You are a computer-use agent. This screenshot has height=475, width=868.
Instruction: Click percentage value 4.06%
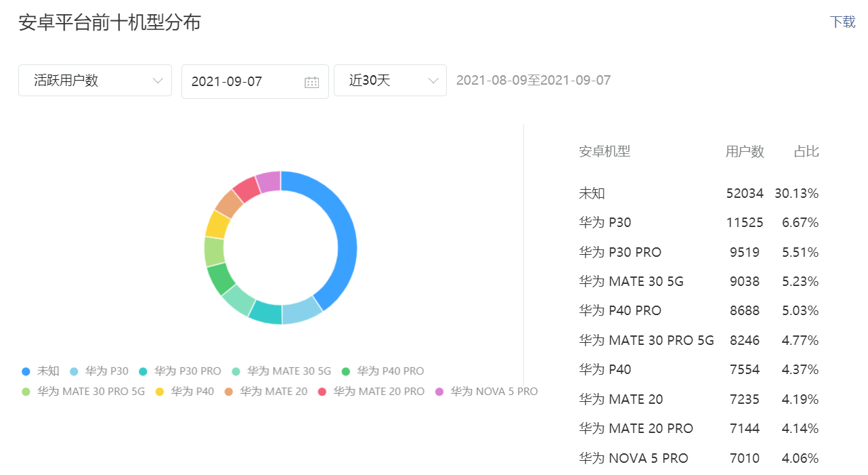(x=800, y=458)
